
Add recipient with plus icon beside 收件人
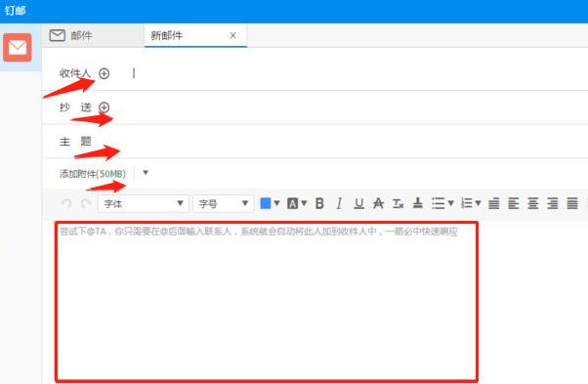(x=104, y=73)
